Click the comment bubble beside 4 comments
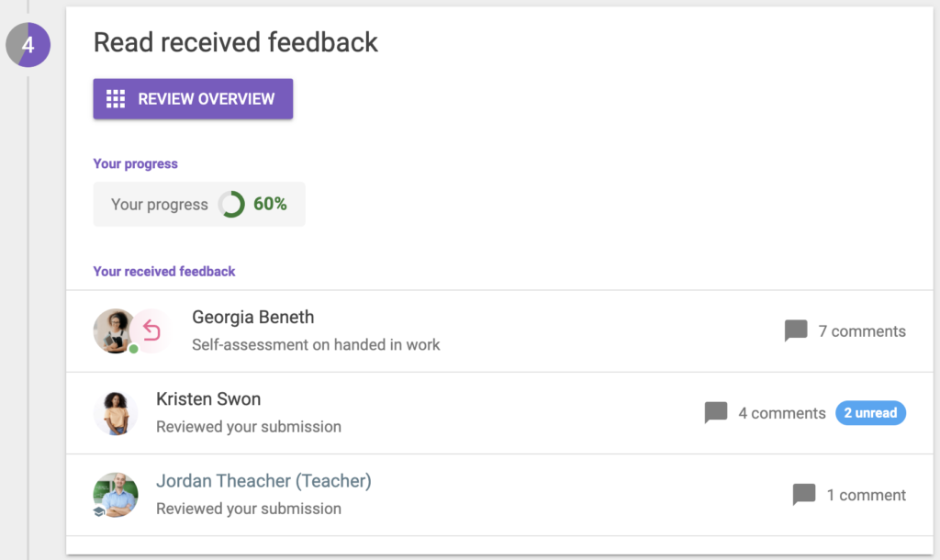The width and height of the screenshot is (940, 560). pos(716,413)
